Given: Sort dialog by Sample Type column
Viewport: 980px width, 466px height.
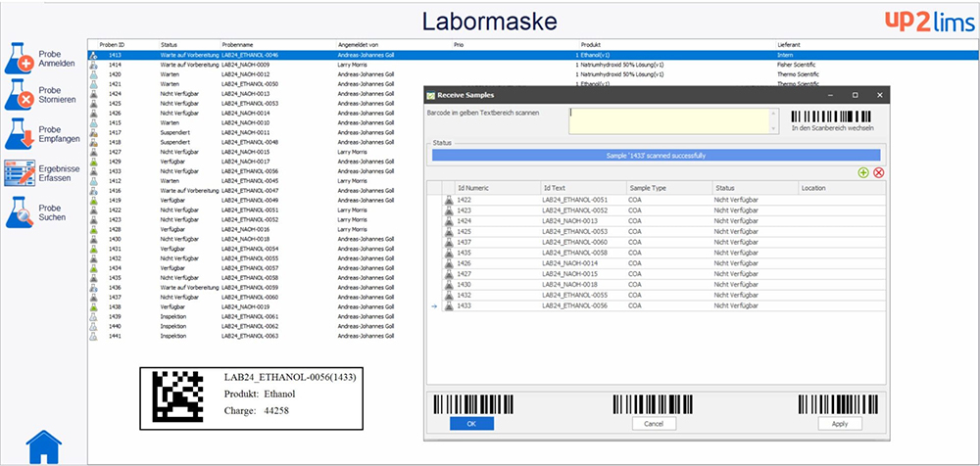Looking at the screenshot, I should [x=669, y=187].
